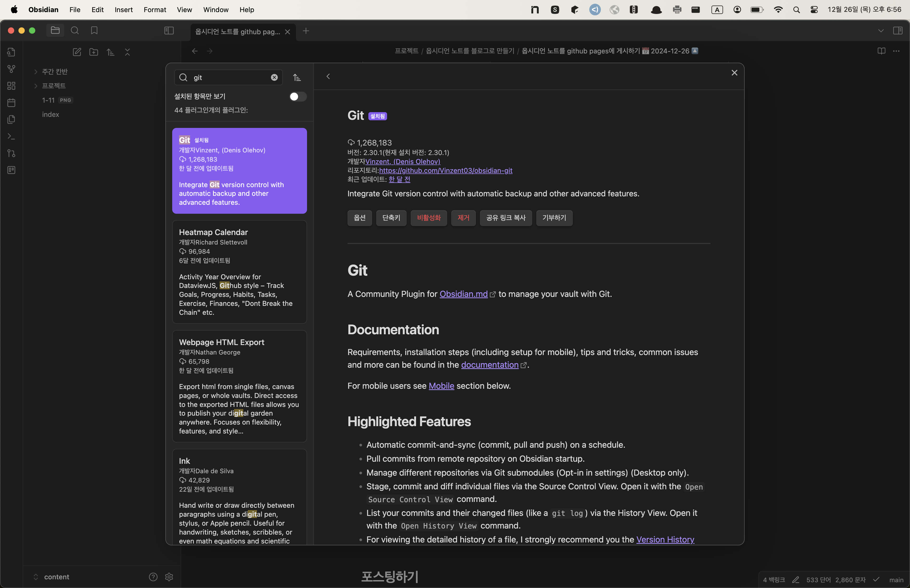Click the 비활성화 button
The height and width of the screenshot is (588, 910).
[x=428, y=218]
